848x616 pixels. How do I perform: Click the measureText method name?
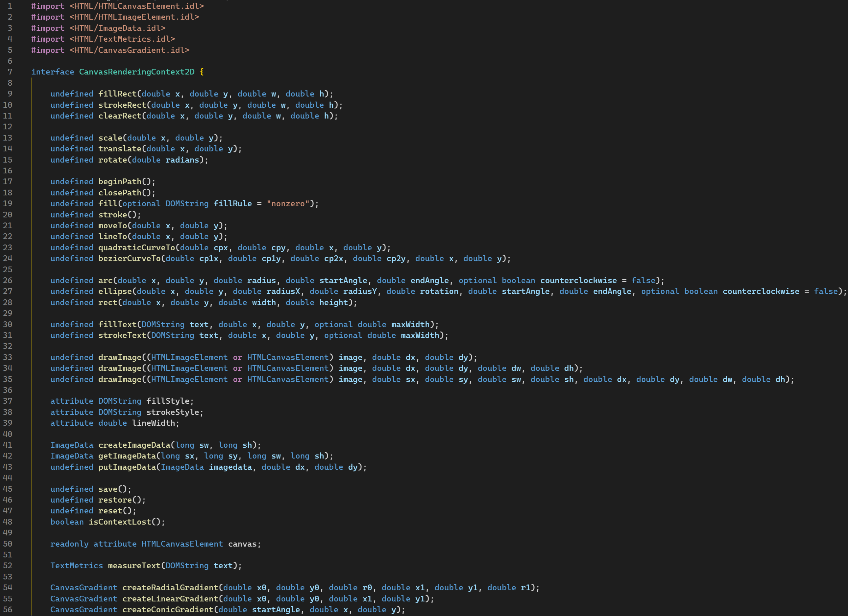click(x=134, y=566)
